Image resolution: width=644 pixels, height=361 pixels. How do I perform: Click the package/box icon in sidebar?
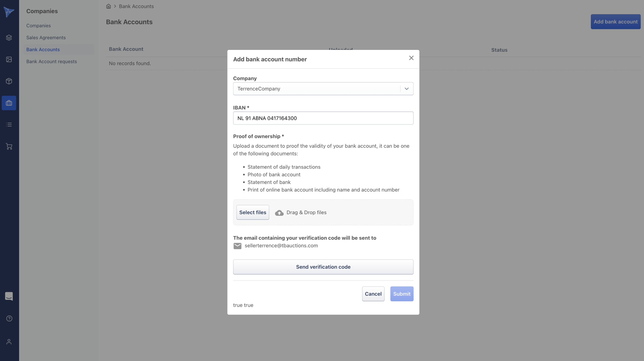tap(9, 81)
